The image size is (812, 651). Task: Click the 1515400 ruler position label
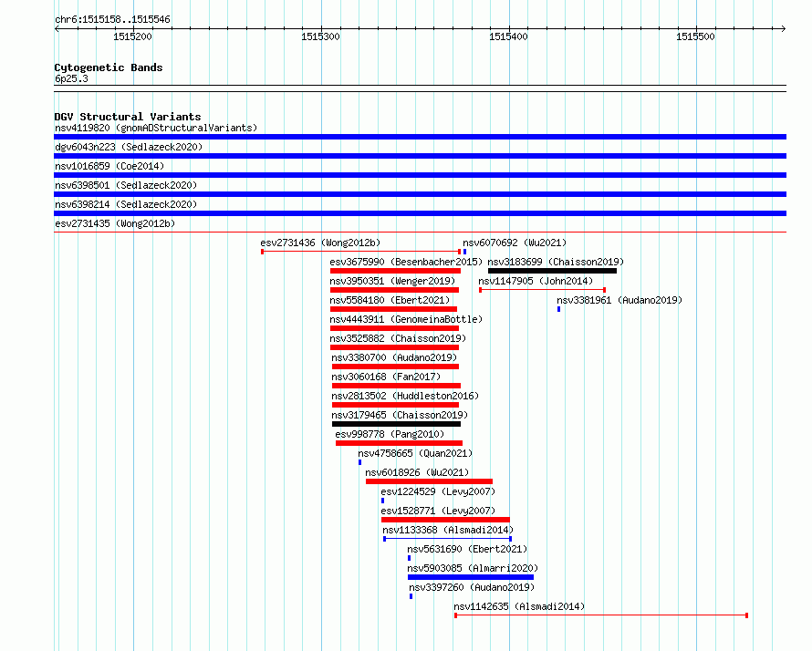click(508, 36)
